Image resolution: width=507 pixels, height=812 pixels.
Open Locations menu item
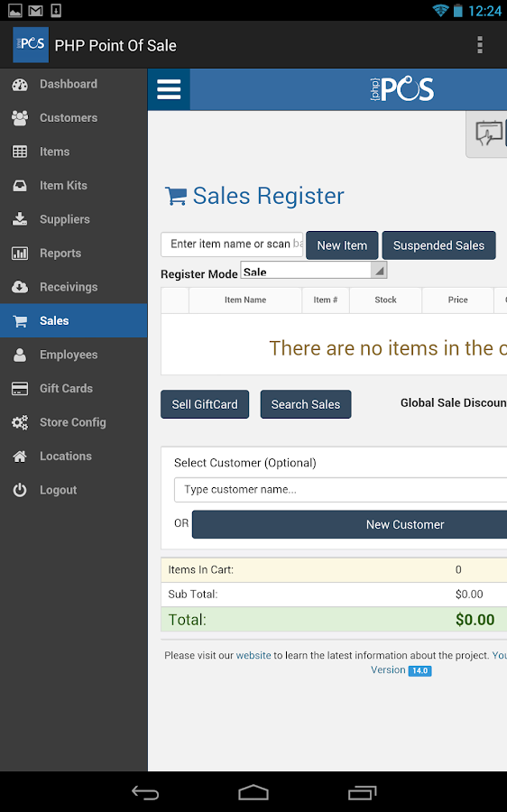74,457
